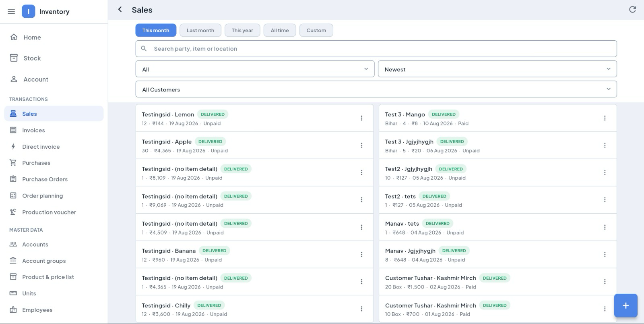Screen dimensions: 644x324
Task: Click the blue Inventory logo icon
Action: click(x=28, y=12)
